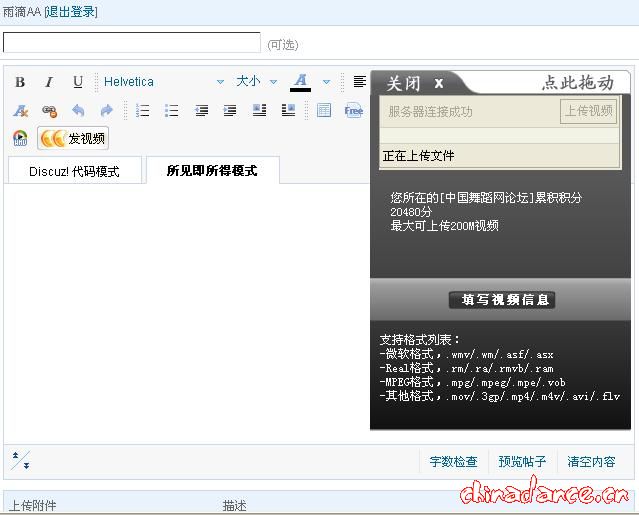The height and width of the screenshot is (515, 639).
Task: Click the -其他格式 format line
Action: (x=500, y=396)
